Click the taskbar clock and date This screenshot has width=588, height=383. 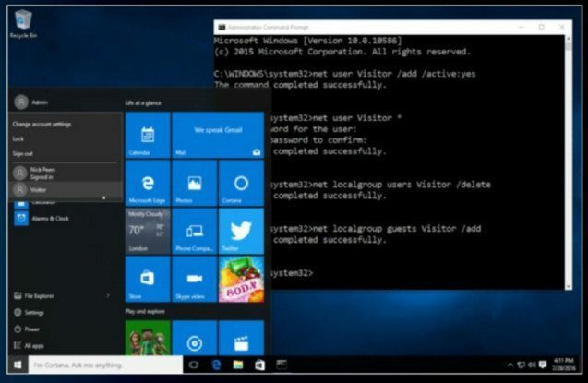pos(564,365)
